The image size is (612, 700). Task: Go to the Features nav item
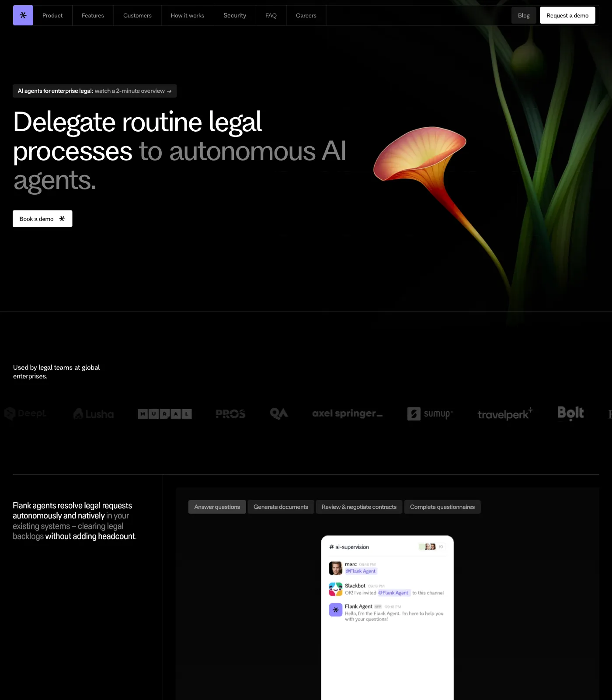93,15
